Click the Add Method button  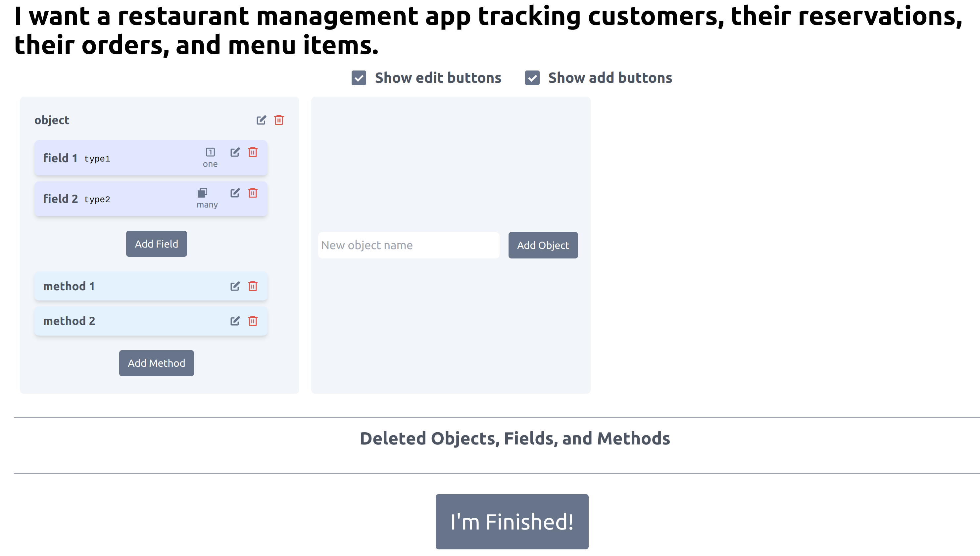[157, 363]
